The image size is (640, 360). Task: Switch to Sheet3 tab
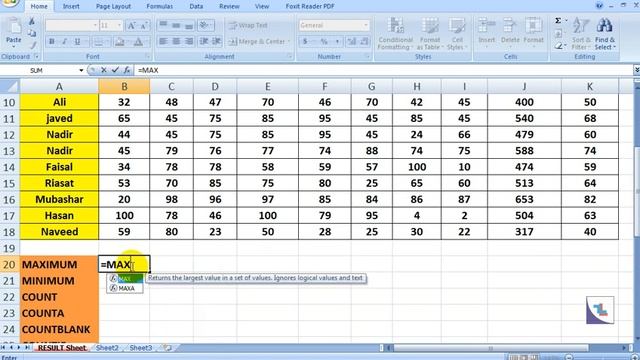point(140,348)
